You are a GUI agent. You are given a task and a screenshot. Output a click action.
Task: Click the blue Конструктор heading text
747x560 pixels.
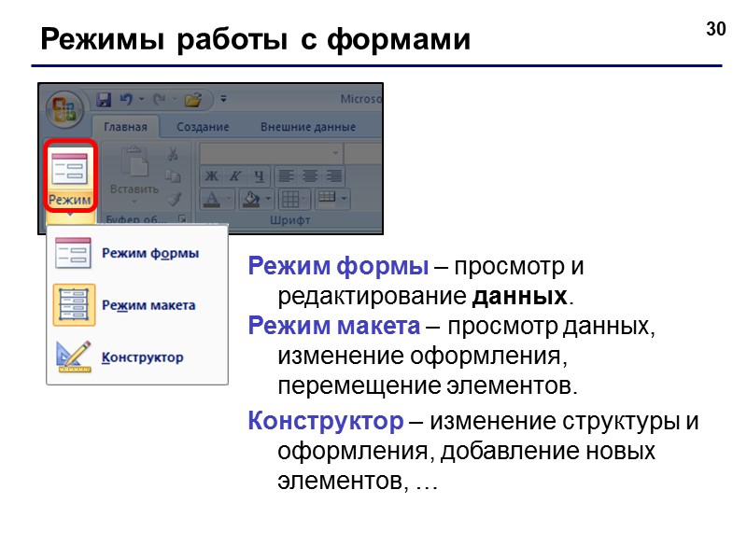coord(325,421)
